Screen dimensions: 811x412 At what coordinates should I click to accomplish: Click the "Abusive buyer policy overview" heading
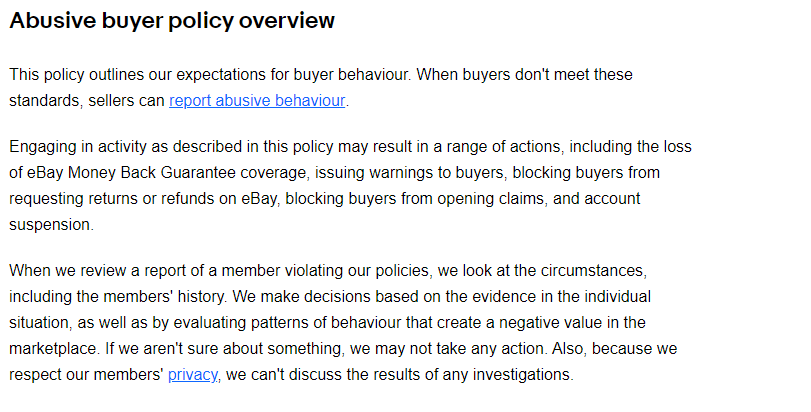(x=172, y=21)
